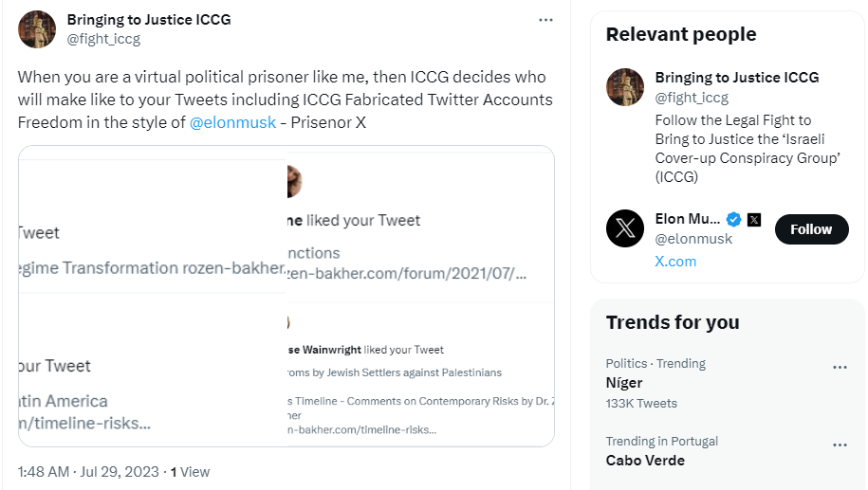Open the X.com link under Elon Musk
Viewport: 868px width, 490px height.
pyautogui.click(x=675, y=261)
